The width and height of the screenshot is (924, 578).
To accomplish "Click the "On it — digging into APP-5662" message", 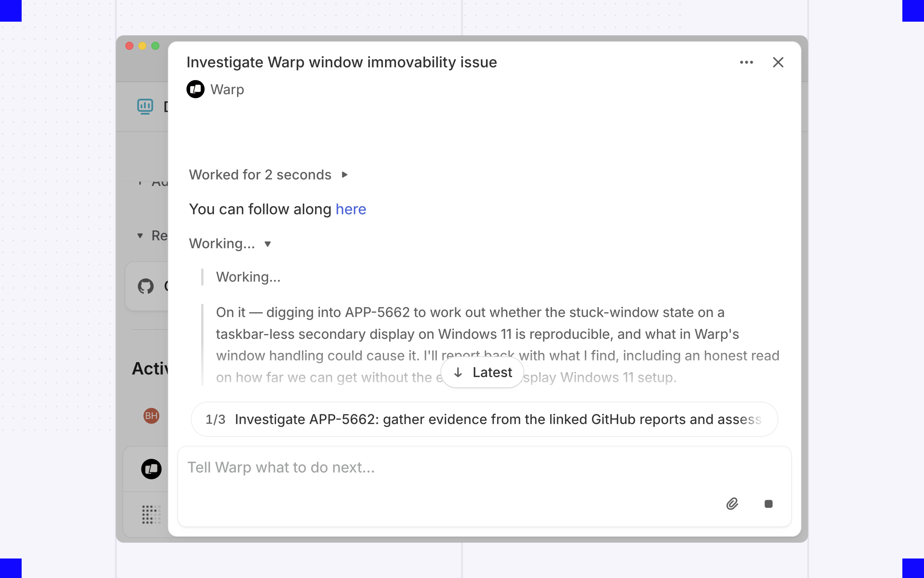I will click(x=498, y=345).
